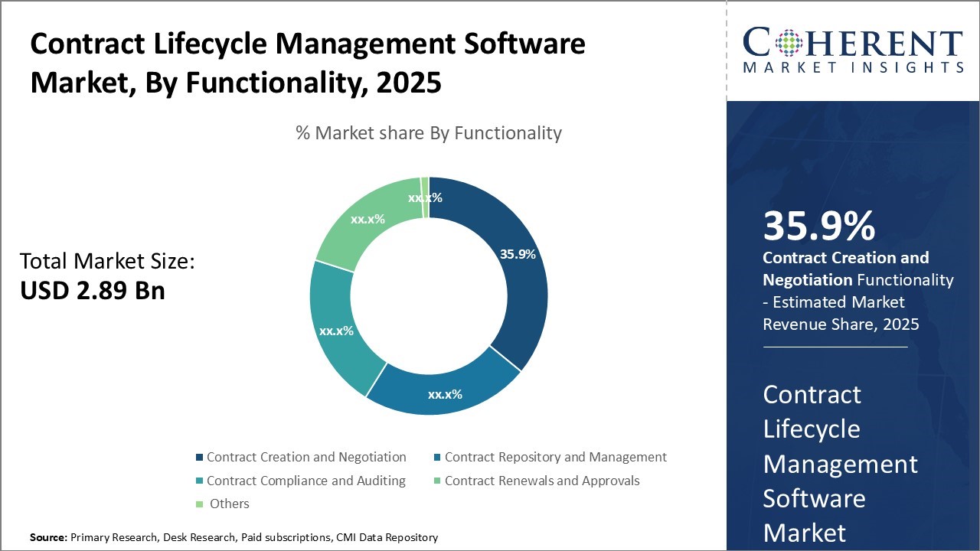
Task: Select the bottom blue donut segment's xx.x% label
Action: coord(445,395)
